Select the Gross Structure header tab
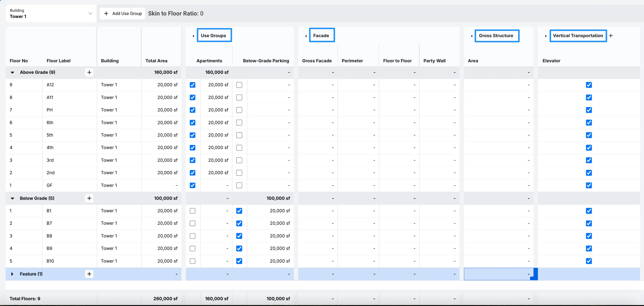 pos(497,36)
